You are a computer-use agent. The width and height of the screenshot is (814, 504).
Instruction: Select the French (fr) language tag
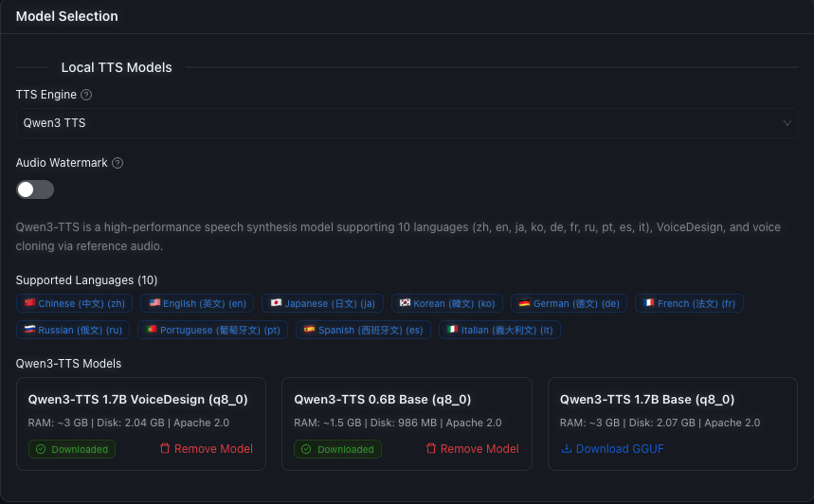tap(690, 303)
